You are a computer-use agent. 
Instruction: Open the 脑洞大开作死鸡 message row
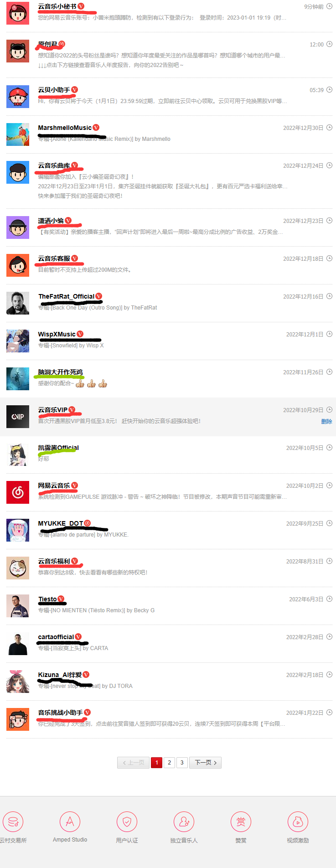coord(169,378)
